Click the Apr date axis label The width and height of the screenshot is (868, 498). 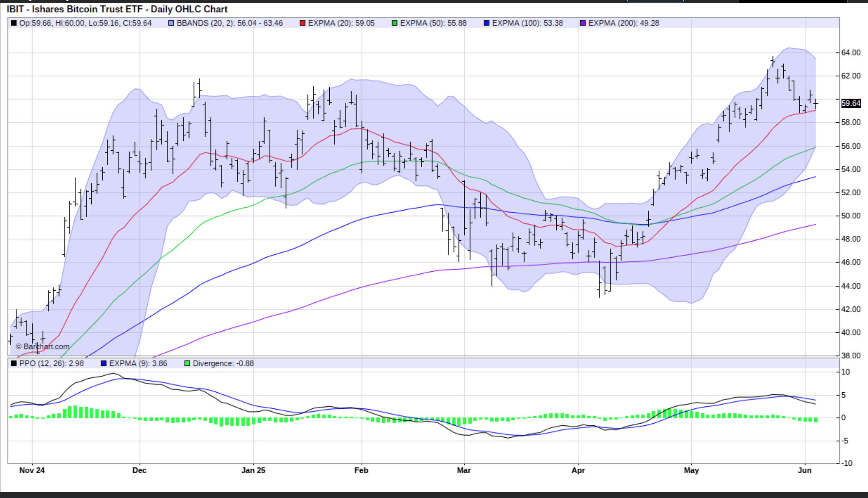pyautogui.click(x=578, y=470)
